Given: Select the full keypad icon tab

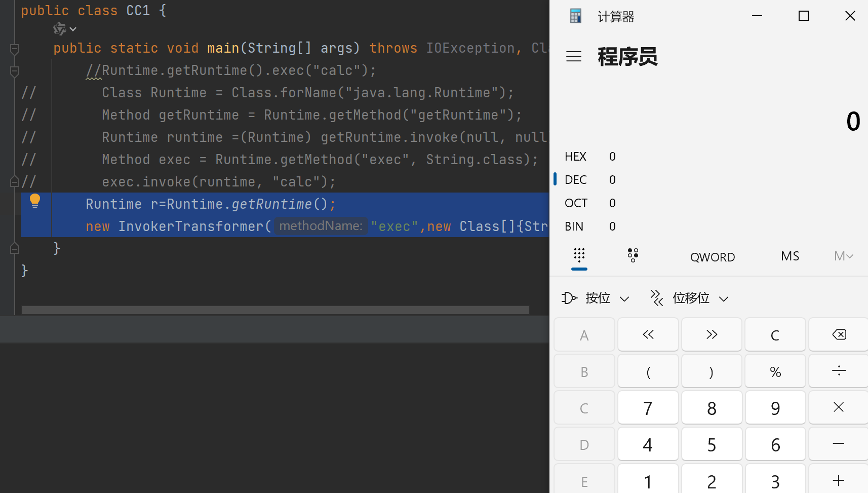Looking at the screenshot, I should (579, 255).
